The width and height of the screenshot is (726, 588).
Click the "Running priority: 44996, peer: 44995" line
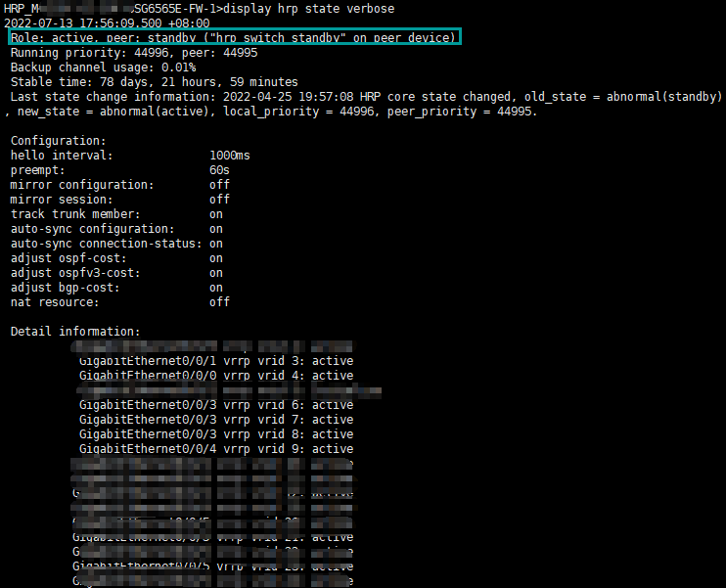coord(134,53)
